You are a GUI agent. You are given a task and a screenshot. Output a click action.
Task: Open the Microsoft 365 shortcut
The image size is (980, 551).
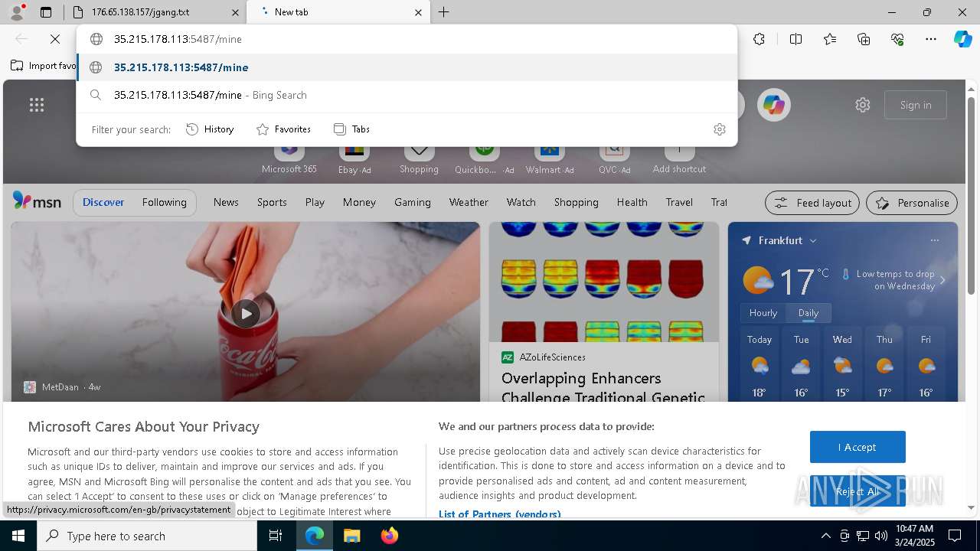click(289, 159)
